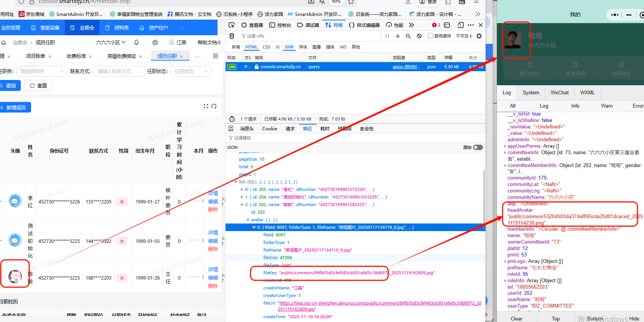Image resolution: width=644 pixels, height=322 pixels.
Task: Enable the 禁用缓存 checkbox
Action: coord(431,36)
